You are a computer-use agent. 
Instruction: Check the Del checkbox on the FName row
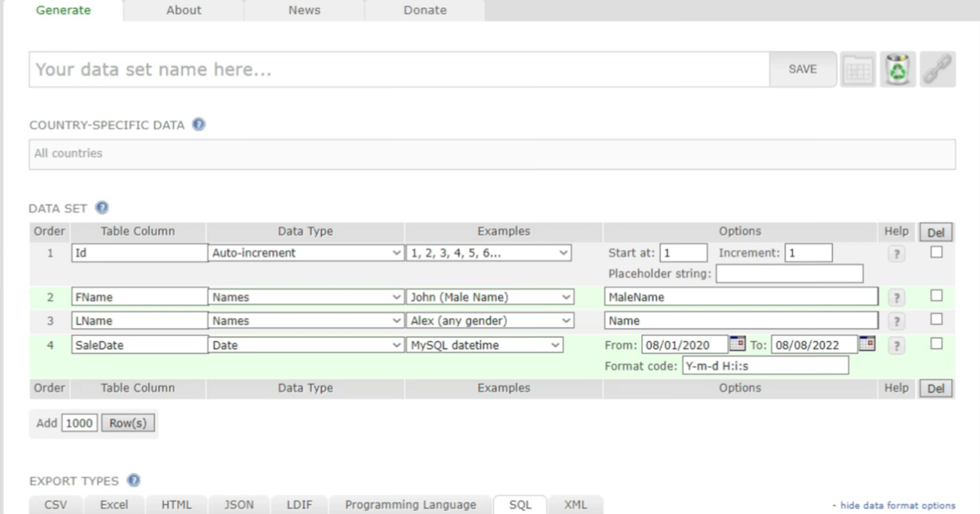click(x=936, y=295)
